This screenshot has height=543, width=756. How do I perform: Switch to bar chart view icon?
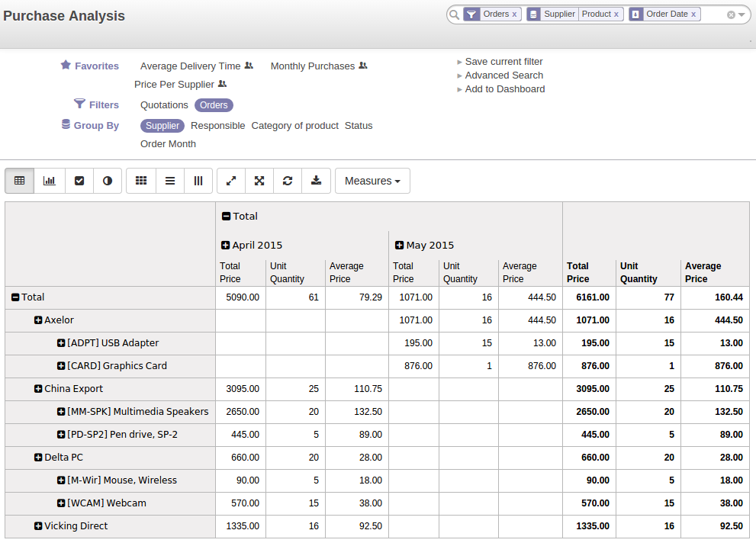49,181
